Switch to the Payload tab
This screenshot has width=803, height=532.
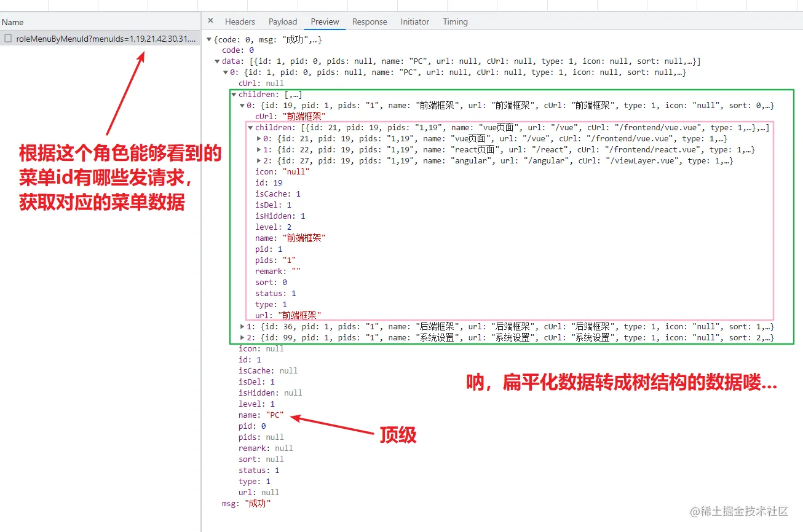[283, 22]
